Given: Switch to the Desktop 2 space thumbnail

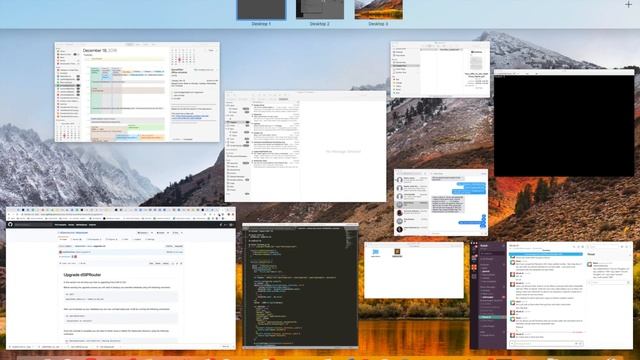Looking at the screenshot, I should [320, 9].
